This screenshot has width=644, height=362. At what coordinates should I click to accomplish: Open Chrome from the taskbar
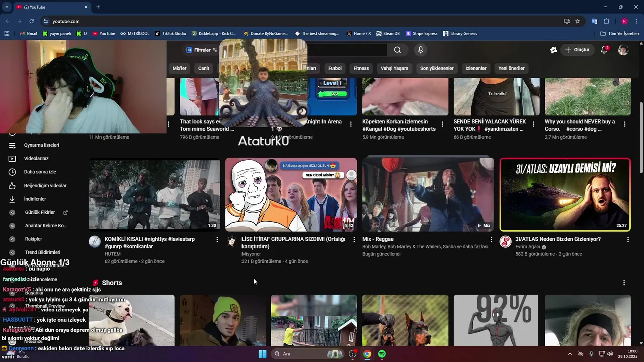coord(367,354)
